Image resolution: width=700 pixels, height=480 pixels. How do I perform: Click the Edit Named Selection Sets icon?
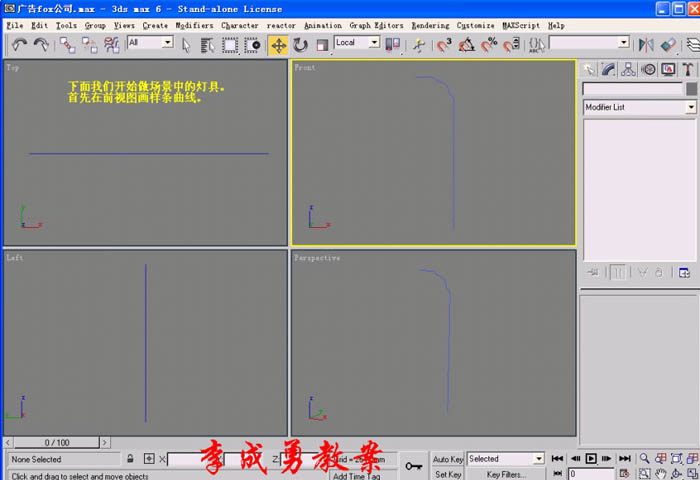click(537, 45)
